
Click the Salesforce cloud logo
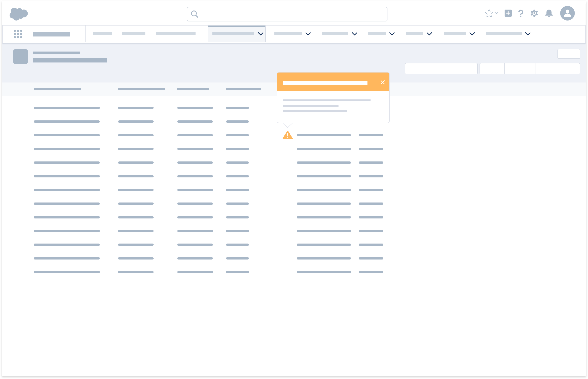18,13
